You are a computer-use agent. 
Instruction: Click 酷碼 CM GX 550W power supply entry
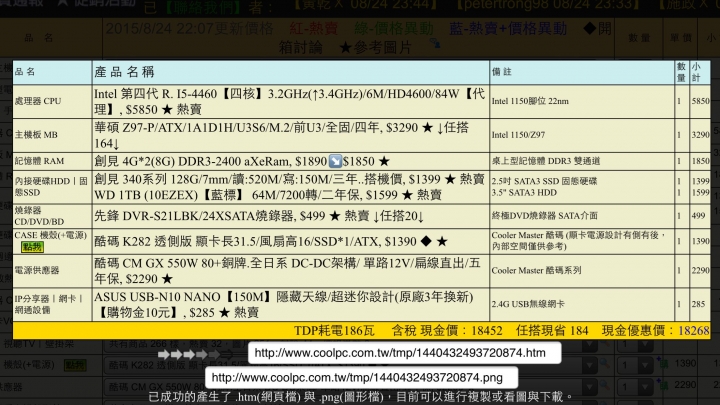(287, 271)
